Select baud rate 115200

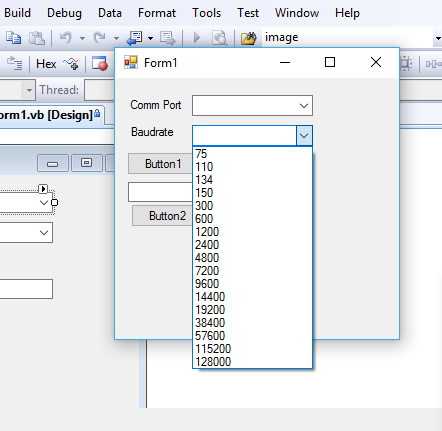click(253, 349)
